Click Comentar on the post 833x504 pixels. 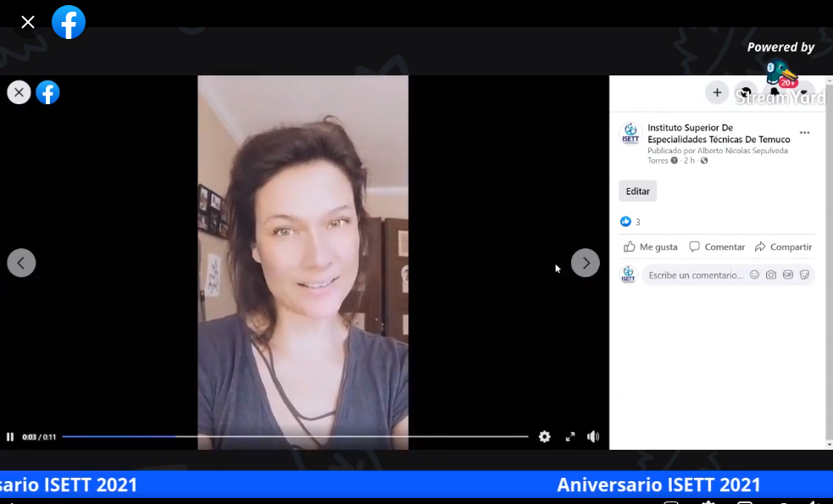coord(717,247)
